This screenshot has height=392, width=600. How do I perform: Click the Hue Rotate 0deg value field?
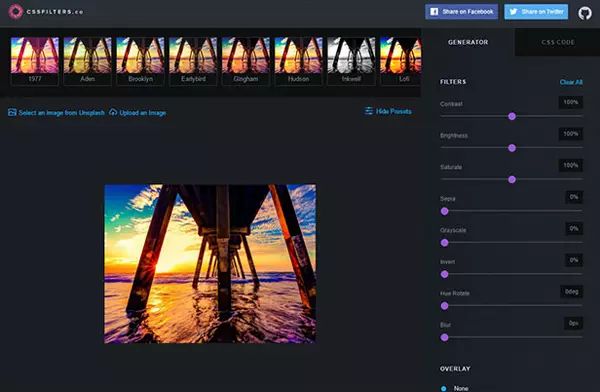point(571,292)
